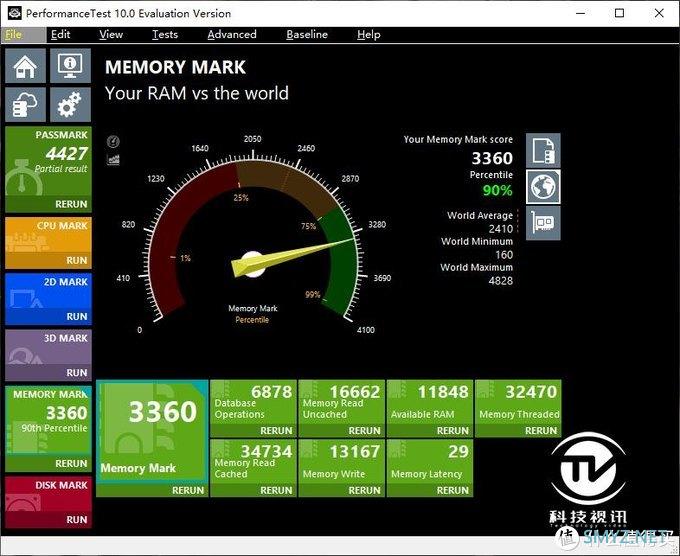Click the World Maximum 4828 value
The image size is (680, 556).
click(x=501, y=281)
